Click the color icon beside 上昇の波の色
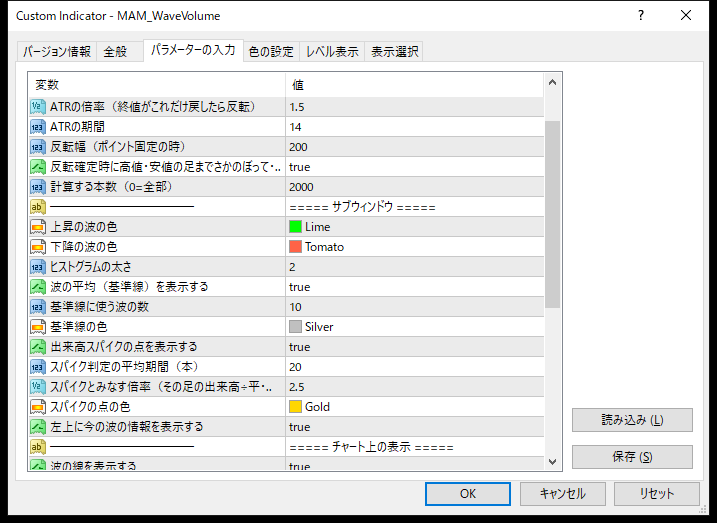The width and height of the screenshot is (717, 523). pyautogui.click(x=38, y=227)
